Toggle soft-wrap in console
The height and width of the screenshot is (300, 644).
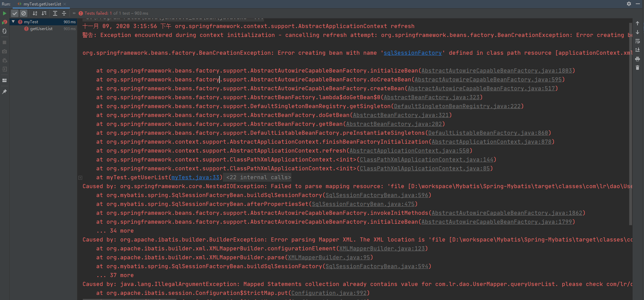pos(637,41)
